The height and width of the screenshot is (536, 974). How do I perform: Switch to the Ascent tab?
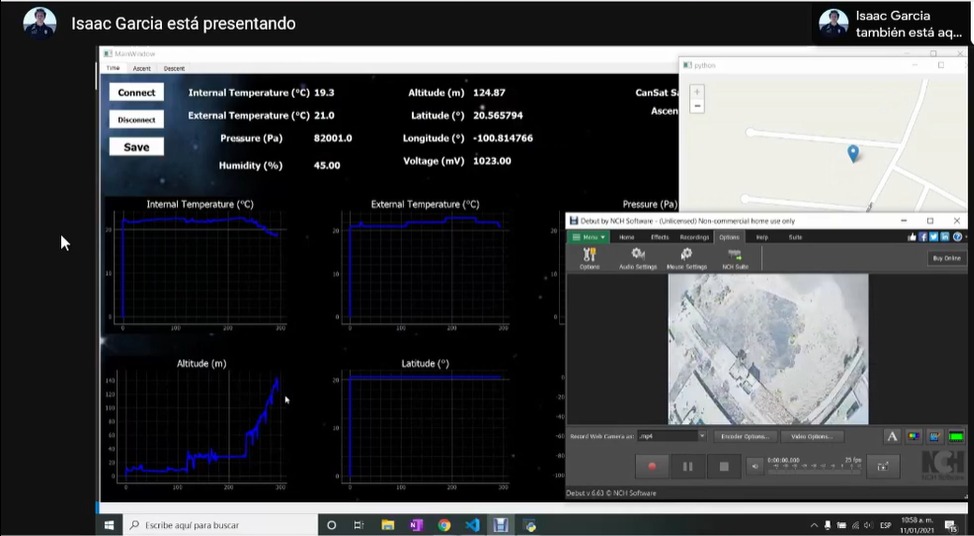(x=142, y=68)
